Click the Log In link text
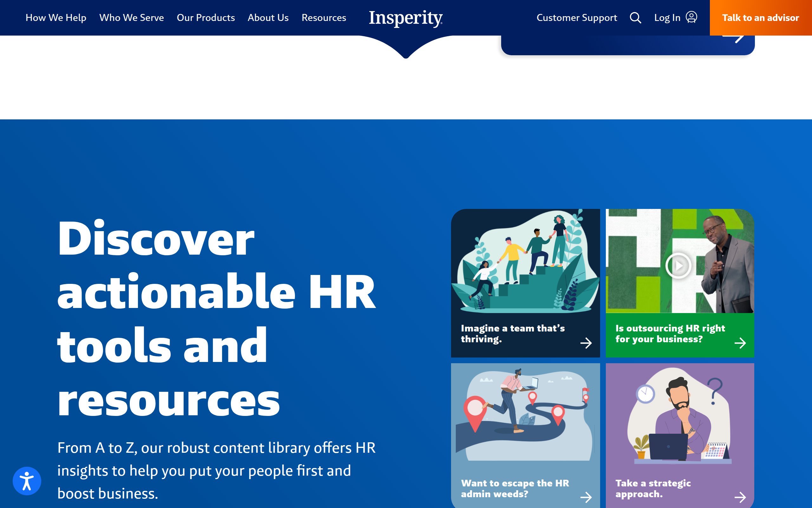 pos(667,17)
